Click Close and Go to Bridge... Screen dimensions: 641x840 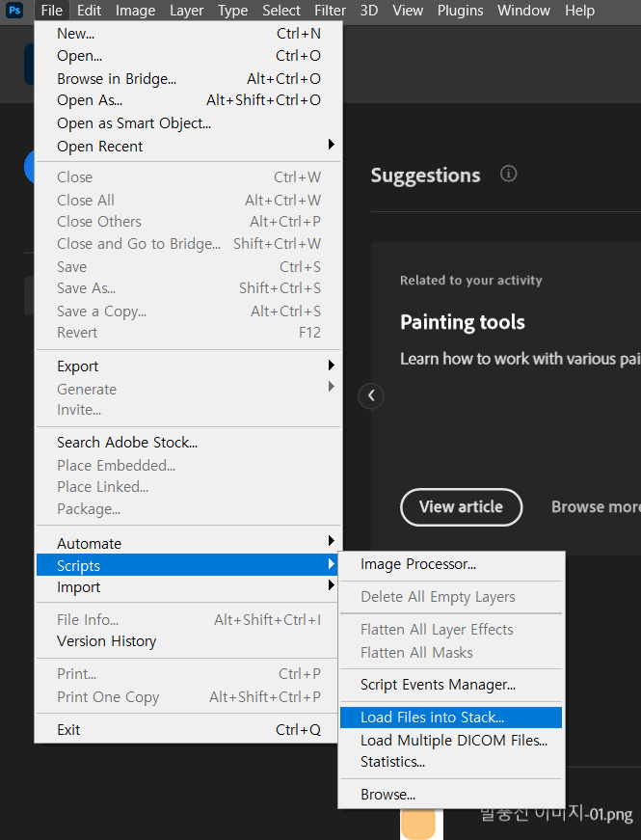pos(189,244)
